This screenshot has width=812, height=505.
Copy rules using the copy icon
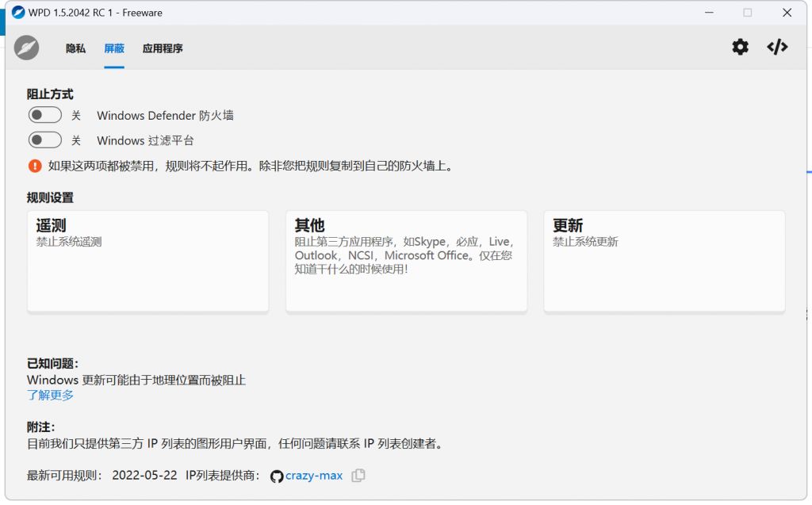[x=358, y=476]
